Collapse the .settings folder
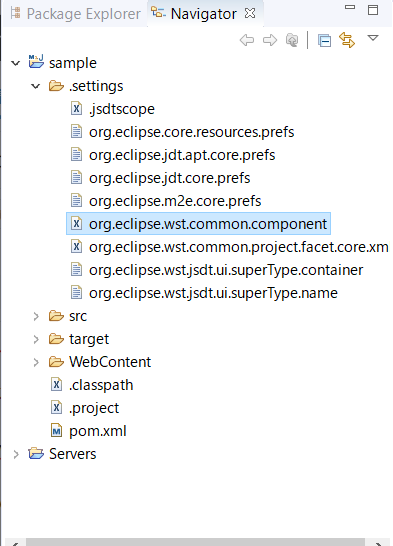 coord(36,86)
